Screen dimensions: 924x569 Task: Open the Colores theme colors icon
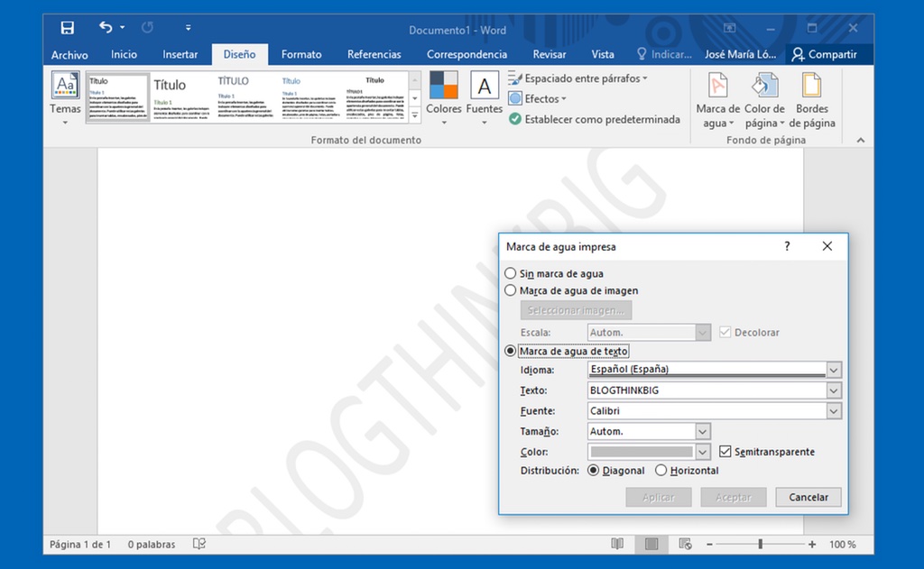click(443, 87)
